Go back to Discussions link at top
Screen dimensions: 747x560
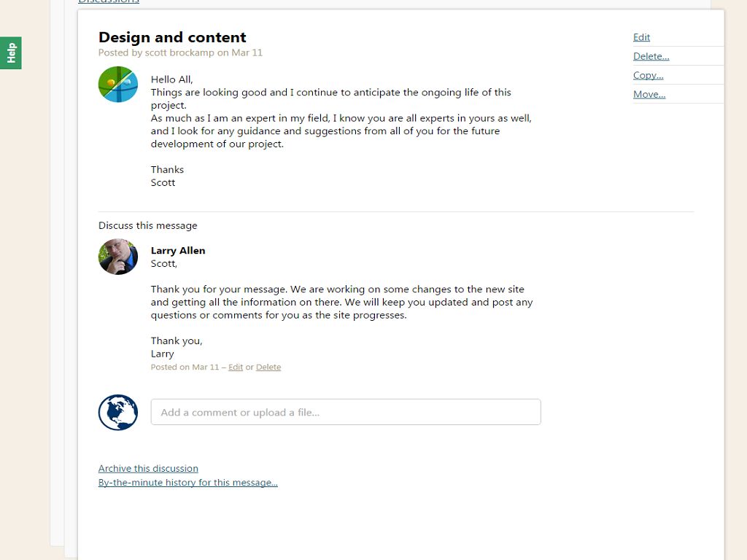tap(109, 2)
